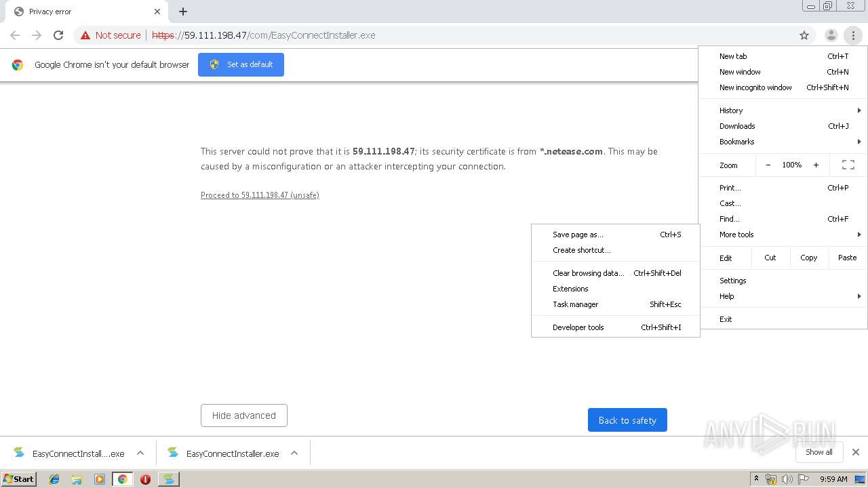Open a New incognito window
The image size is (868, 488).
pyautogui.click(x=783, y=87)
